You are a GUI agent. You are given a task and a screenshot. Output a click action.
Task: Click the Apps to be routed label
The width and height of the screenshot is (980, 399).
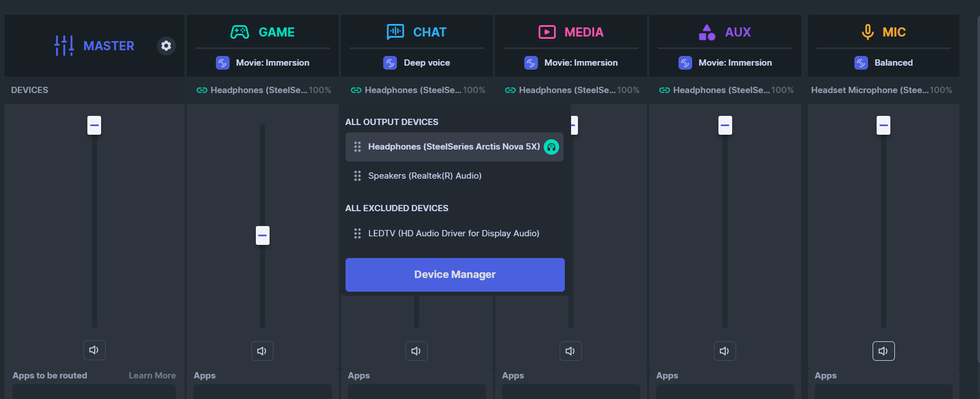tap(50, 376)
